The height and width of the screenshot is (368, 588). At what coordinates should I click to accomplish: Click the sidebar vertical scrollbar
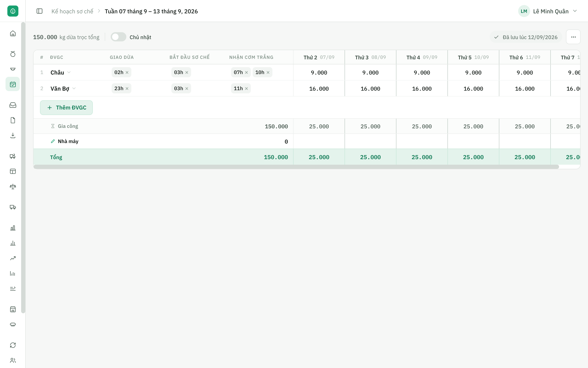[x=23, y=167]
